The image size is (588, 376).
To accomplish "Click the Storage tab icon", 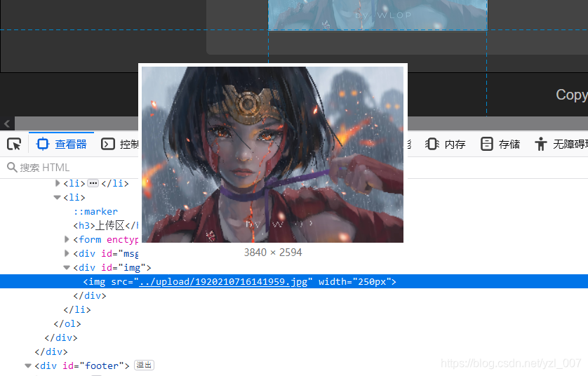I will coord(487,145).
